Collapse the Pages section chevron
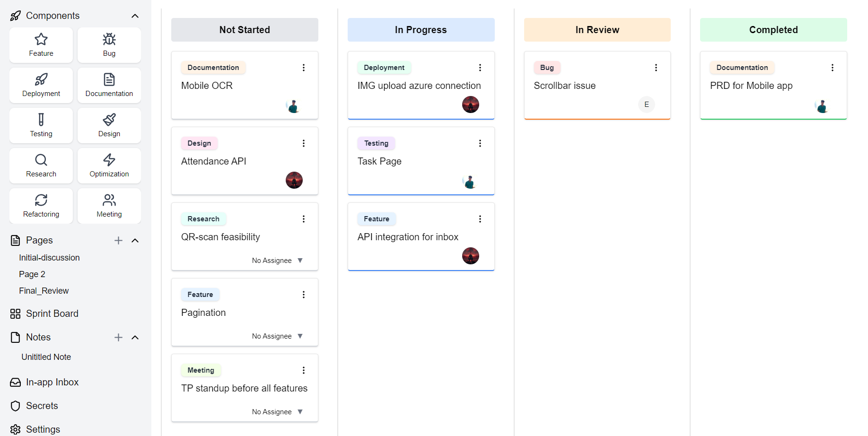The width and height of the screenshot is (868, 436). (135, 241)
